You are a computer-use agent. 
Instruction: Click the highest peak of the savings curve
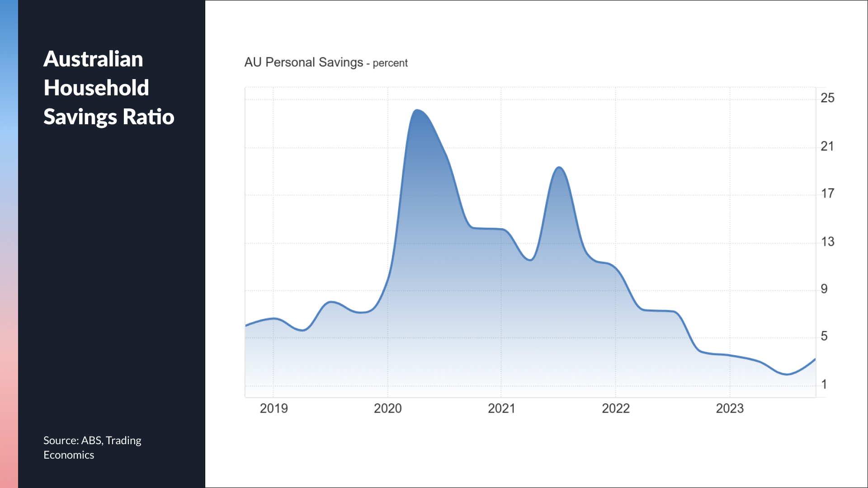pos(417,110)
